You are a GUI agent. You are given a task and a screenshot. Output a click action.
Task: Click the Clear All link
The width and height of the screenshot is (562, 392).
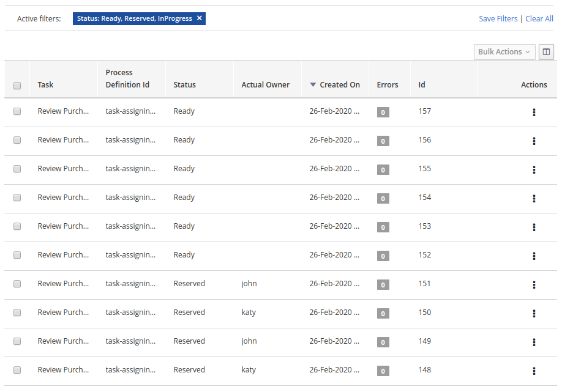click(539, 19)
